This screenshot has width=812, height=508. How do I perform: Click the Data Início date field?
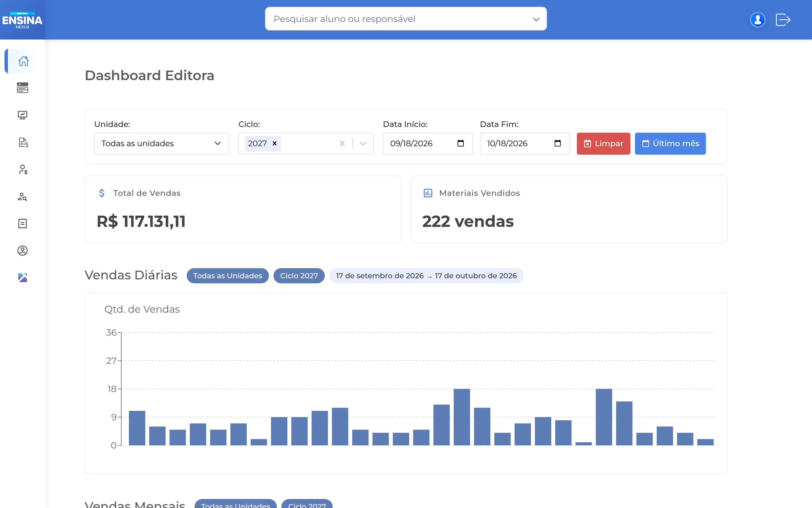tap(428, 143)
